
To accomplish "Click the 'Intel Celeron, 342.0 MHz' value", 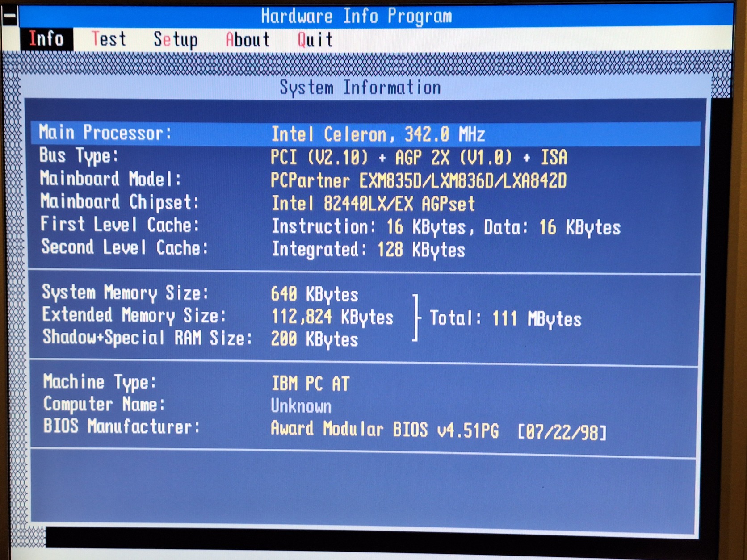I will tap(378, 134).
